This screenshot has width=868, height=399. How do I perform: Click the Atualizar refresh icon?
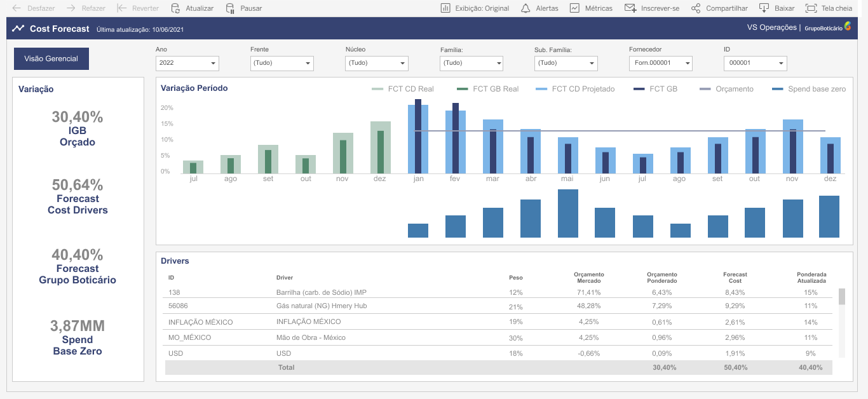[175, 8]
